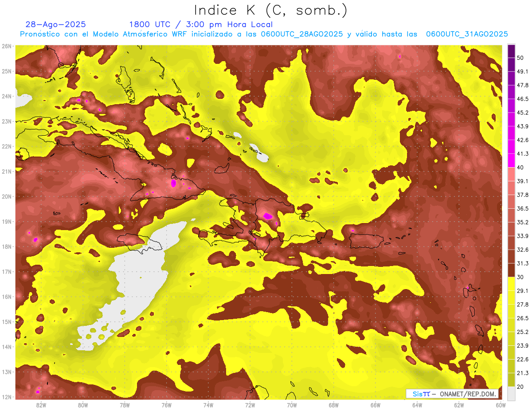Pick the magenta swatch between 40 and 41.3

[511, 160]
